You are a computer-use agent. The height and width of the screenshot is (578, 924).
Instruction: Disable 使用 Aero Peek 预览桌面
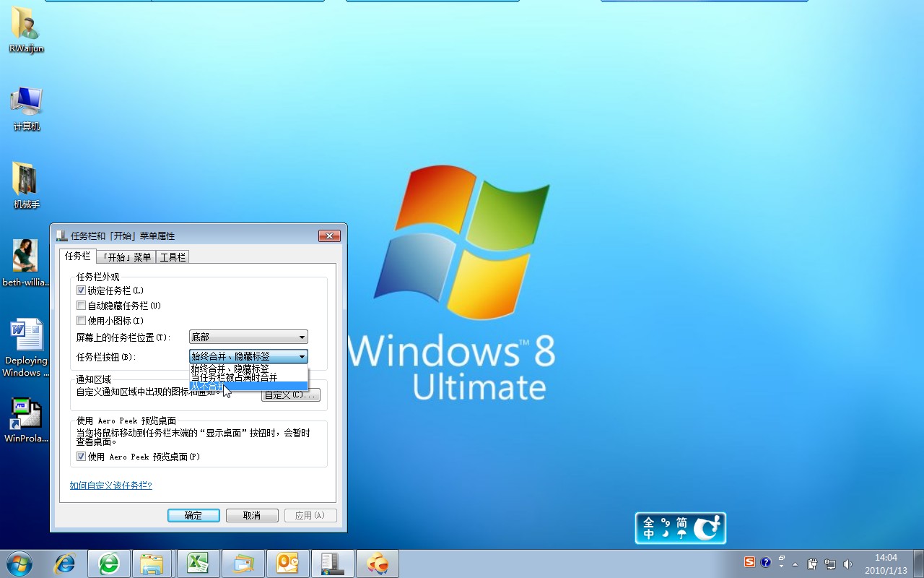81,456
